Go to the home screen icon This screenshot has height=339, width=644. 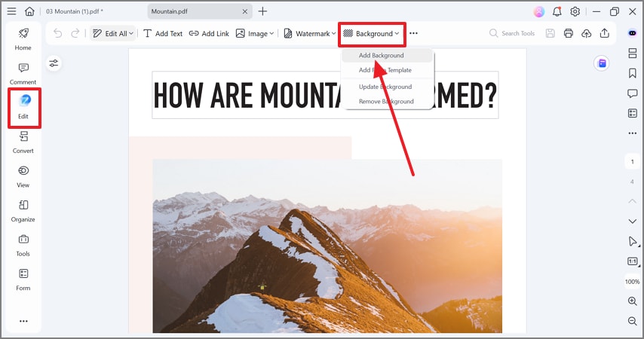29,11
